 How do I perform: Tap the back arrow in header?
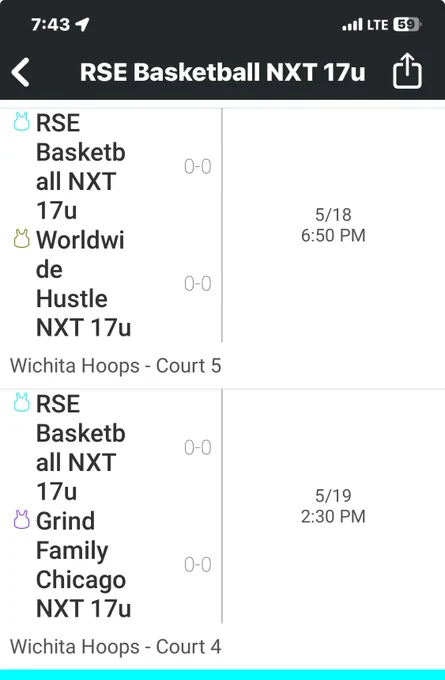(20, 72)
